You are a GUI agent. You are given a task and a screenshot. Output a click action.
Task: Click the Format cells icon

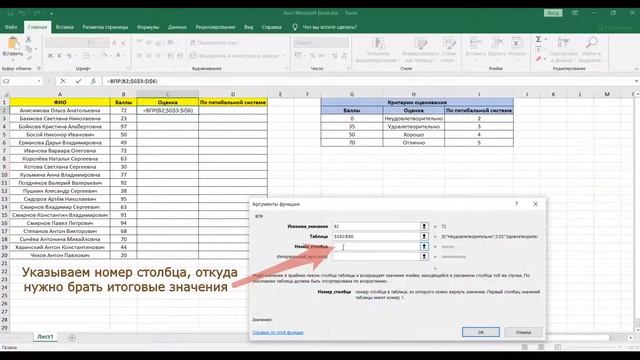pyautogui.click(x=517, y=43)
